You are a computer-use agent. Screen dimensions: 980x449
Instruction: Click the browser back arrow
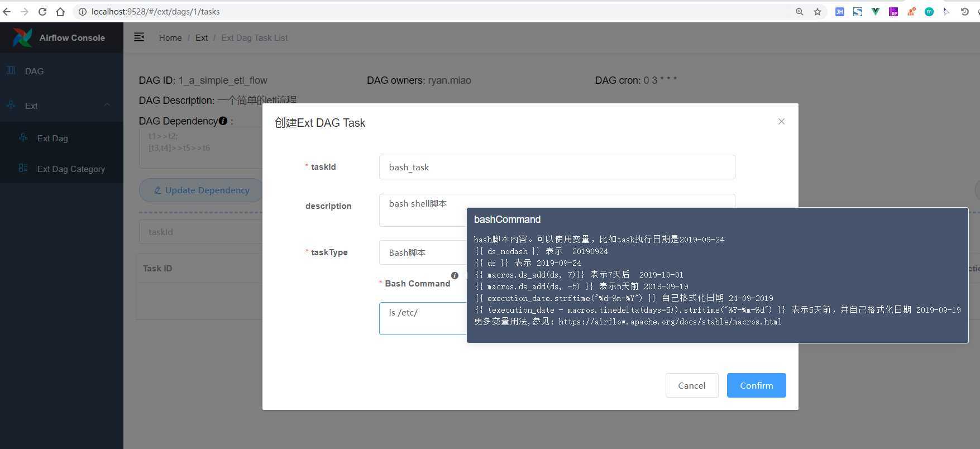[7, 12]
